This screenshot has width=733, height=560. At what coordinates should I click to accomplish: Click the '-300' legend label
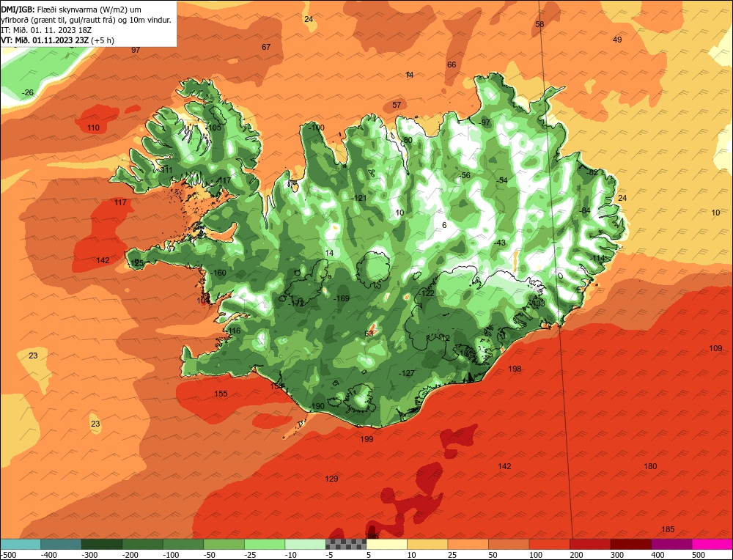pyautogui.click(x=89, y=555)
